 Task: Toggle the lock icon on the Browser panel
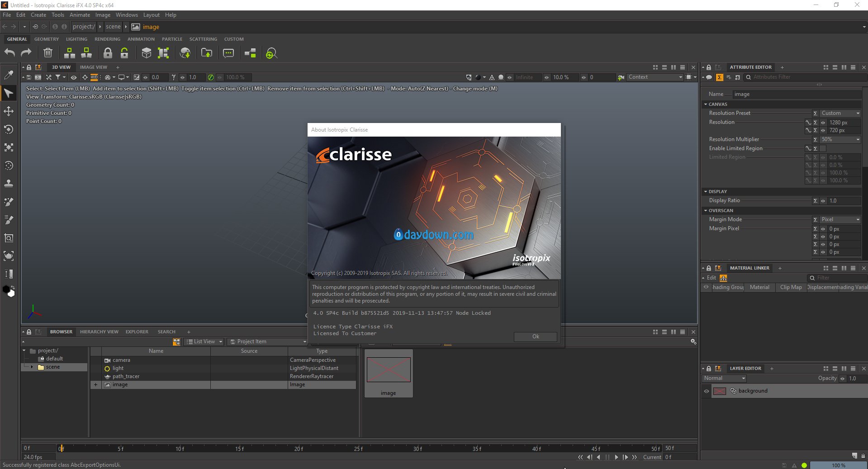[29, 332]
